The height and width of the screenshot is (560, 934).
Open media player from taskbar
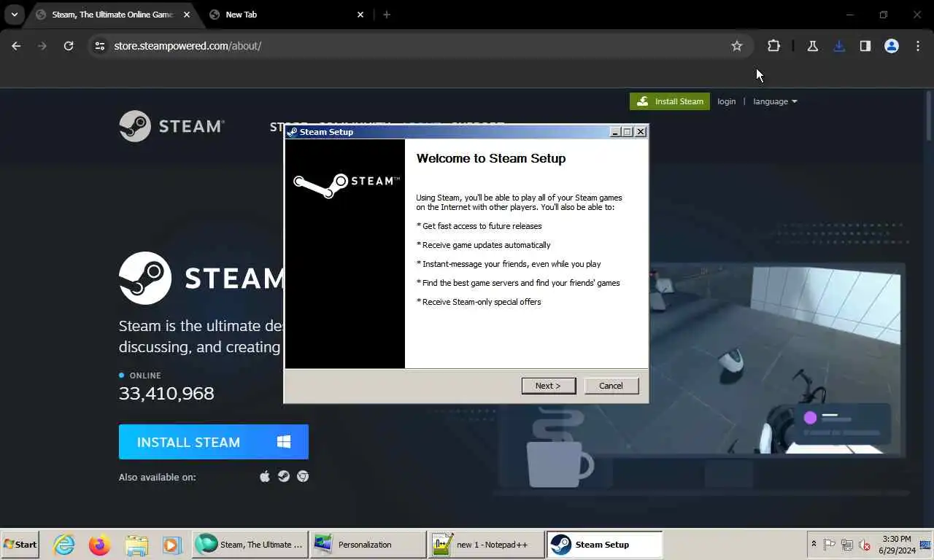point(171,545)
